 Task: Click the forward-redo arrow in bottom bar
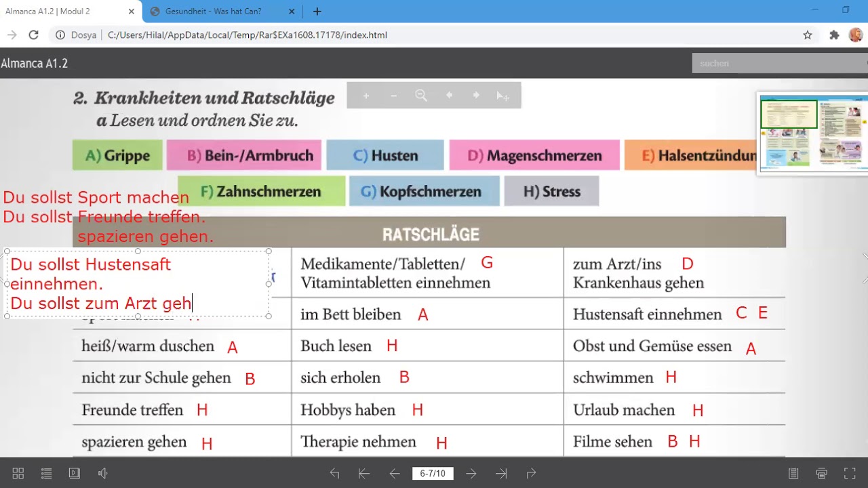(x=531, y=473)
